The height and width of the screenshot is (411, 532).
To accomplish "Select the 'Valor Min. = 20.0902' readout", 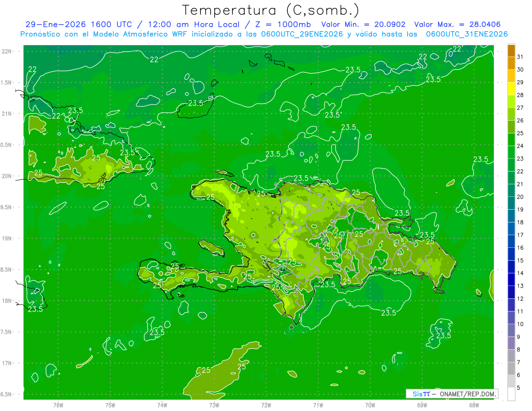I will (x=363, y=24).
